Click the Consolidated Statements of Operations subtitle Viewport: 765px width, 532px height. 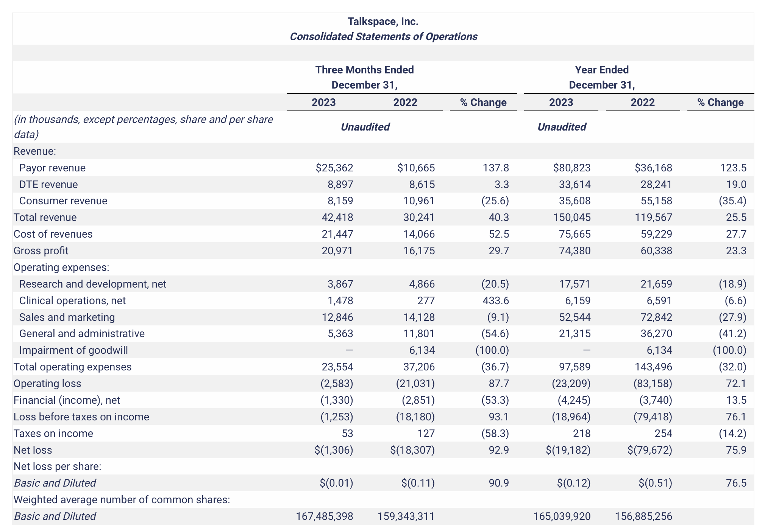(x=384, y=37)
